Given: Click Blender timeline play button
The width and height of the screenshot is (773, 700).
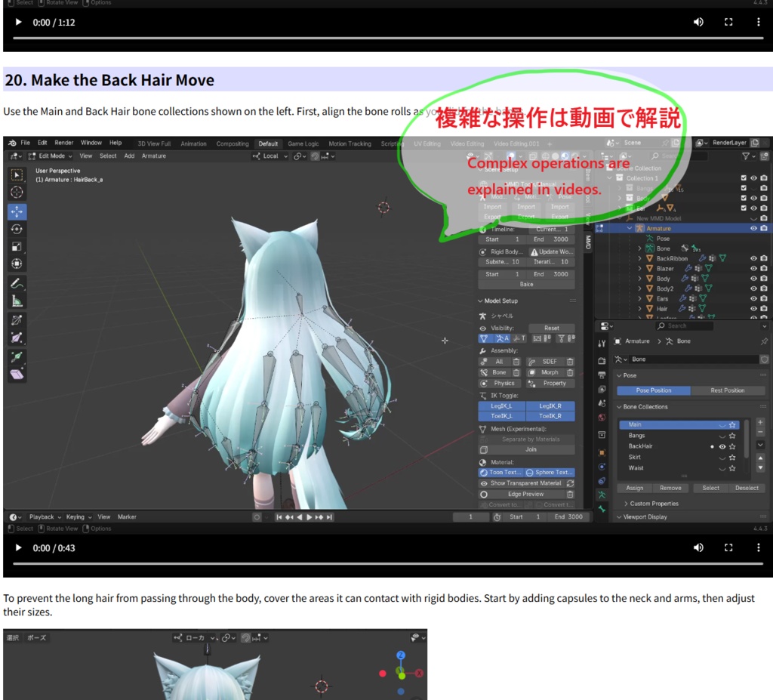Looking at the screenshot, I should (x=309, y=517).
